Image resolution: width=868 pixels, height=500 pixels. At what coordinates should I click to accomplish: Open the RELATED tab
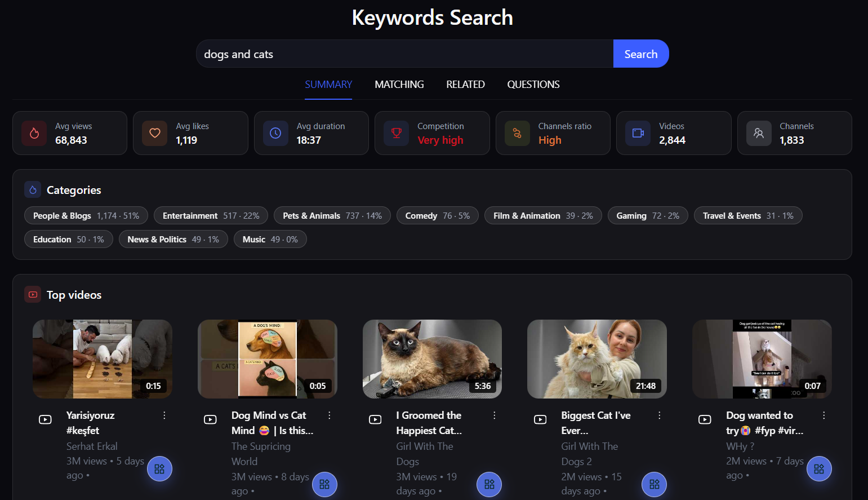[x=465, y=85]
